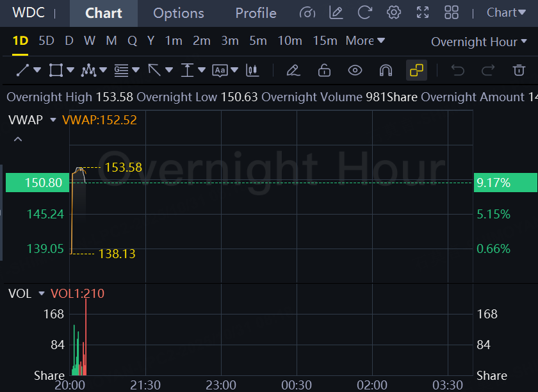Open the Overnight Hour session dropdown
This screenshot has height=392, width=538.
[x=480, y=42]
